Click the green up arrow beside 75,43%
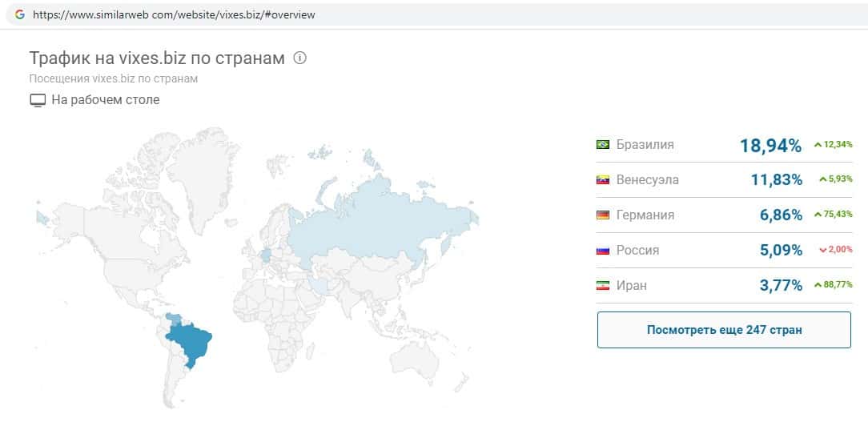The image size is (868, 426). (818, 215)
